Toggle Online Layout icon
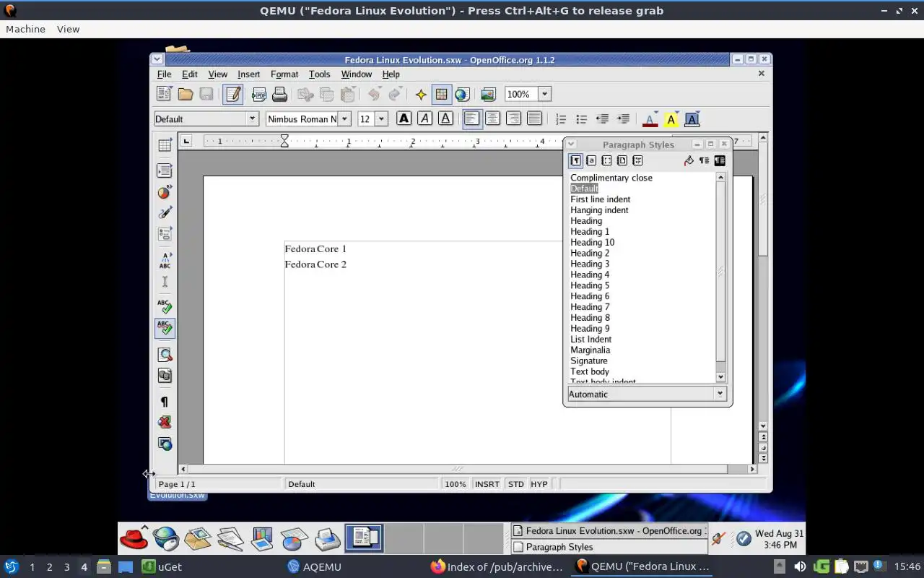Image resolution: width=924 pixels, height=578 pixels. tap(165, 444)
